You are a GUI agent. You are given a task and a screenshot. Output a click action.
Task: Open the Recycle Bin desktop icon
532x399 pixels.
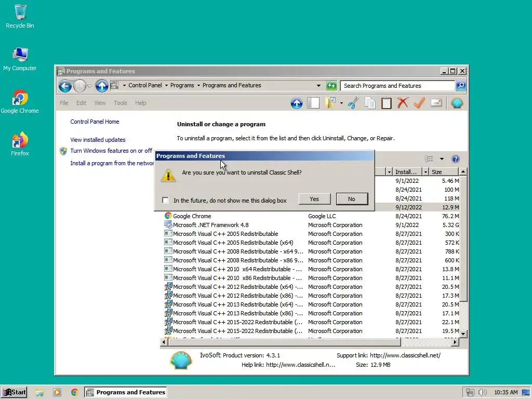[x=20, y=16]
